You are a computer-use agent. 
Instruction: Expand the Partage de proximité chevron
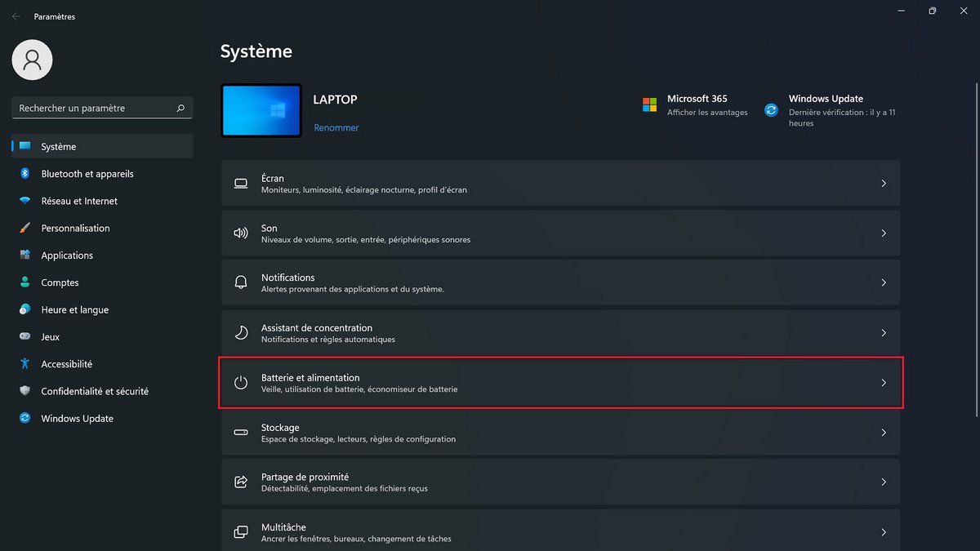tap(884, 482)
